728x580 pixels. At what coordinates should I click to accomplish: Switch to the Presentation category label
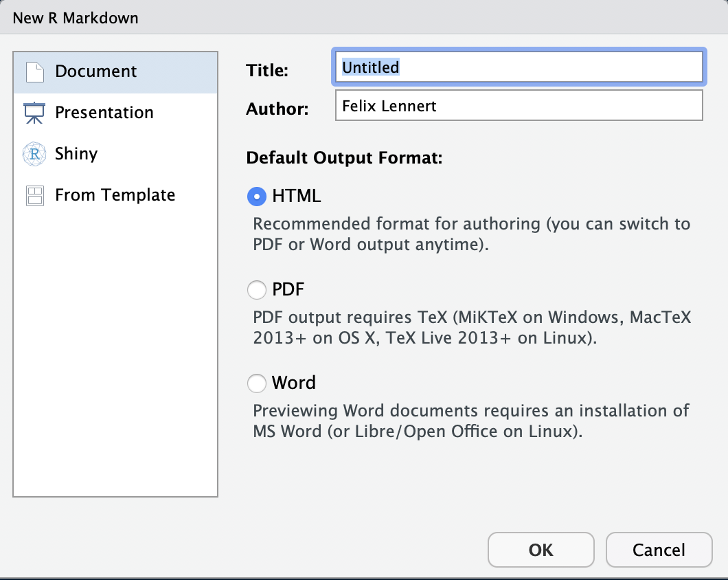point(104,113)
